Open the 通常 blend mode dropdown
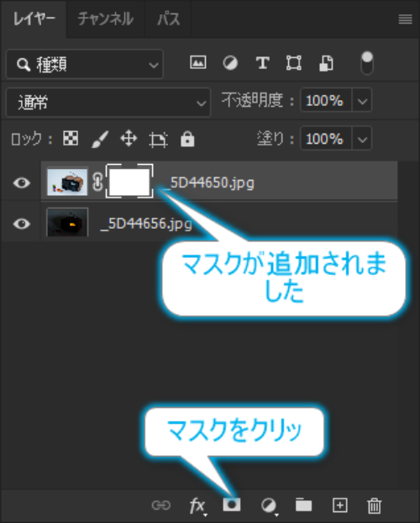The height and width of the screenshot is (523, 420). click(108, 103)
